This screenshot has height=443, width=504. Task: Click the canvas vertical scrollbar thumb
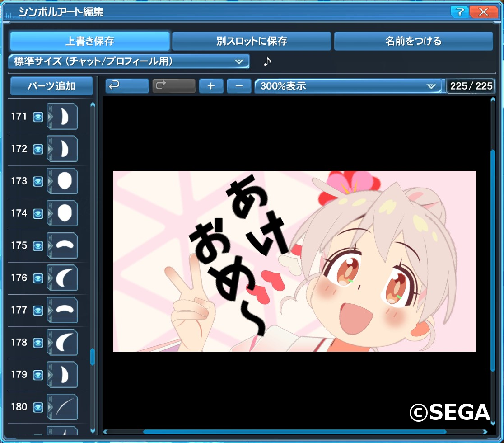pyautogui.click(x=493, y=261)
